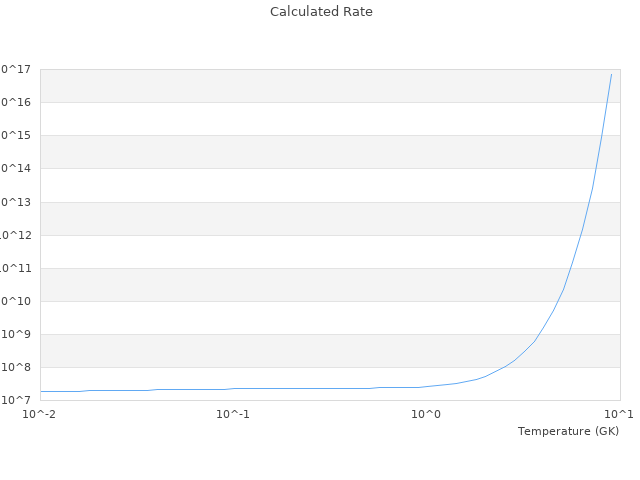The height and width of the screenshot is (480, 640).
Task: Click the top end of the blue curve
Action: [611, 74]
